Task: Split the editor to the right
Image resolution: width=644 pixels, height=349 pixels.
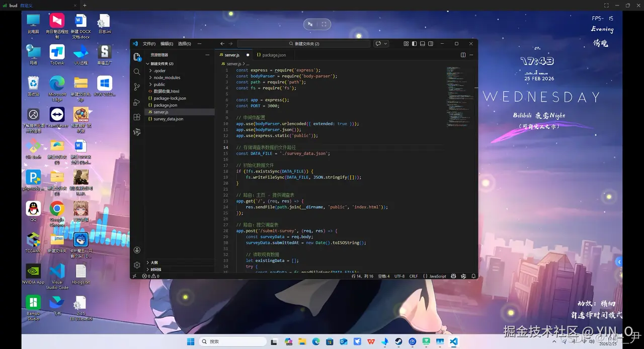Action: coord(463,55)
